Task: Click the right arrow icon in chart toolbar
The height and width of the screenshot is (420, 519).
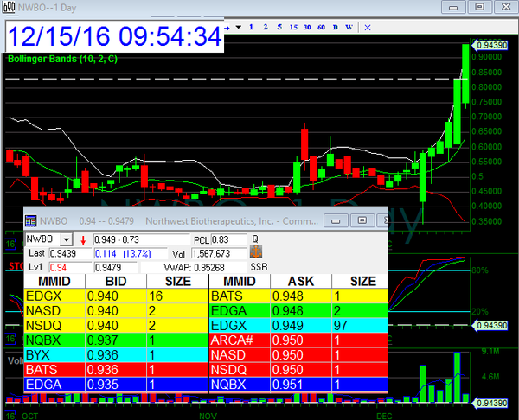Action: point(227,27)
